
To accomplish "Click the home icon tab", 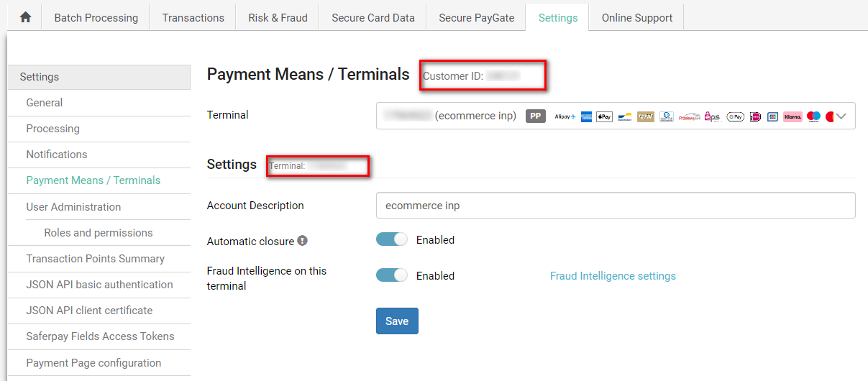I will pyautogui.click(x=25, y=18).
